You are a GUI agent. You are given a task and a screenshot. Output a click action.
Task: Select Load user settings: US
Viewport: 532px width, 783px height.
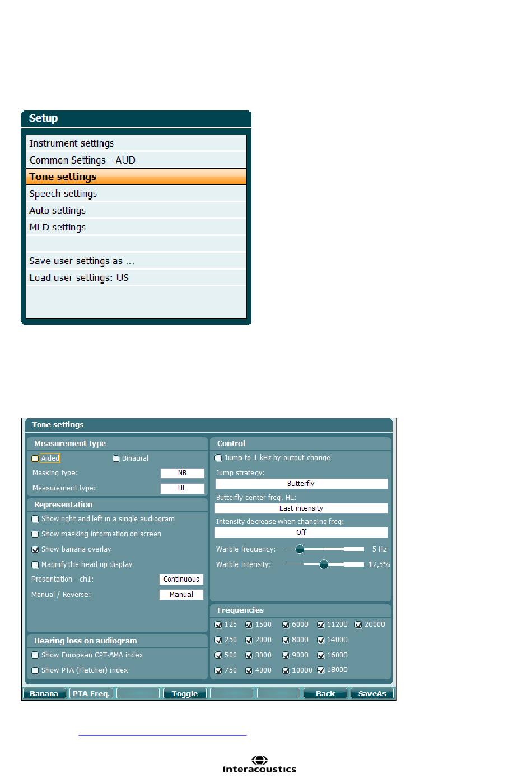tap(136, 278)
